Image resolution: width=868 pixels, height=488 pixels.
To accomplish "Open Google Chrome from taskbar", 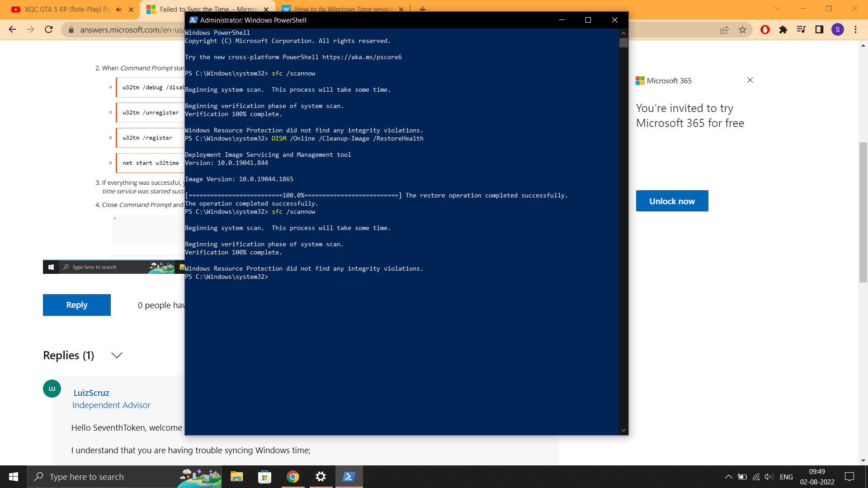I will (x=293, y=477).
